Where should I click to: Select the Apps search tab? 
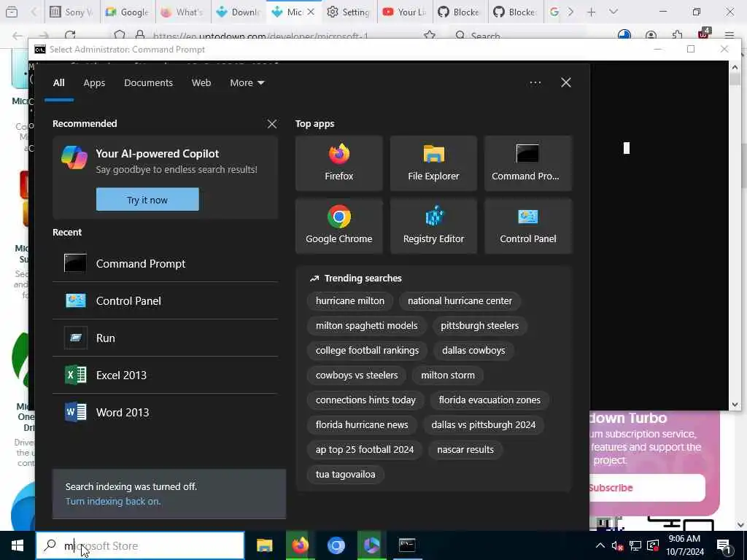click(x=94, y=83)
